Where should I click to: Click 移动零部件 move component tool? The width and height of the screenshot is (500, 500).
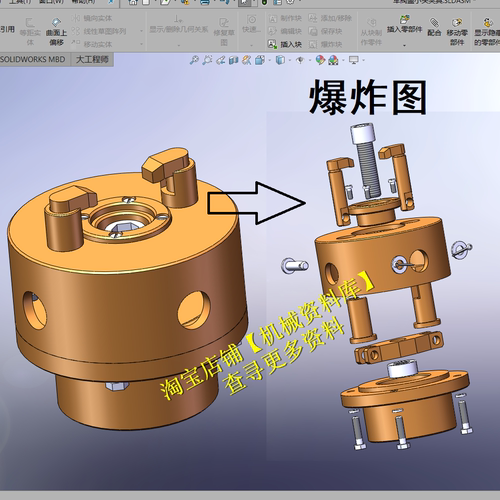click(x=457, y=32)
